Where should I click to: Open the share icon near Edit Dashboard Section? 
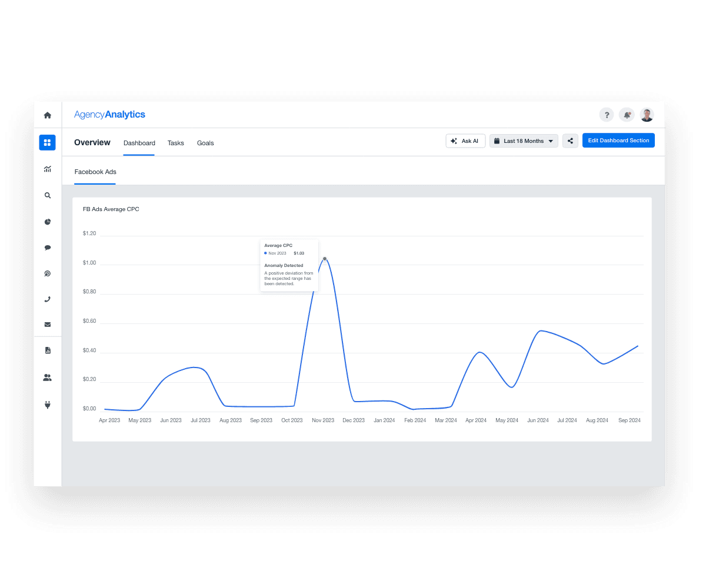(x=570, y=141)
